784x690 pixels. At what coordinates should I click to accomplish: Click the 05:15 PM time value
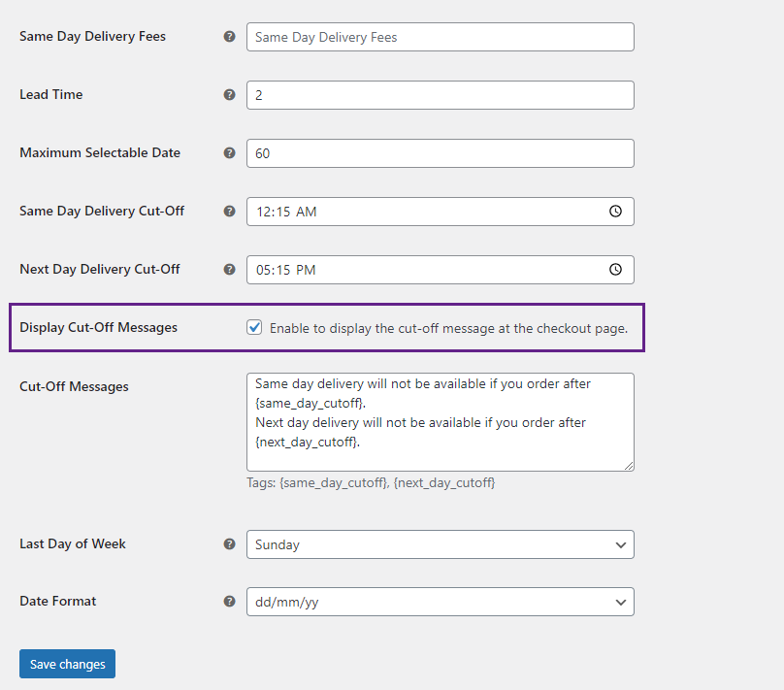(285, 270)
